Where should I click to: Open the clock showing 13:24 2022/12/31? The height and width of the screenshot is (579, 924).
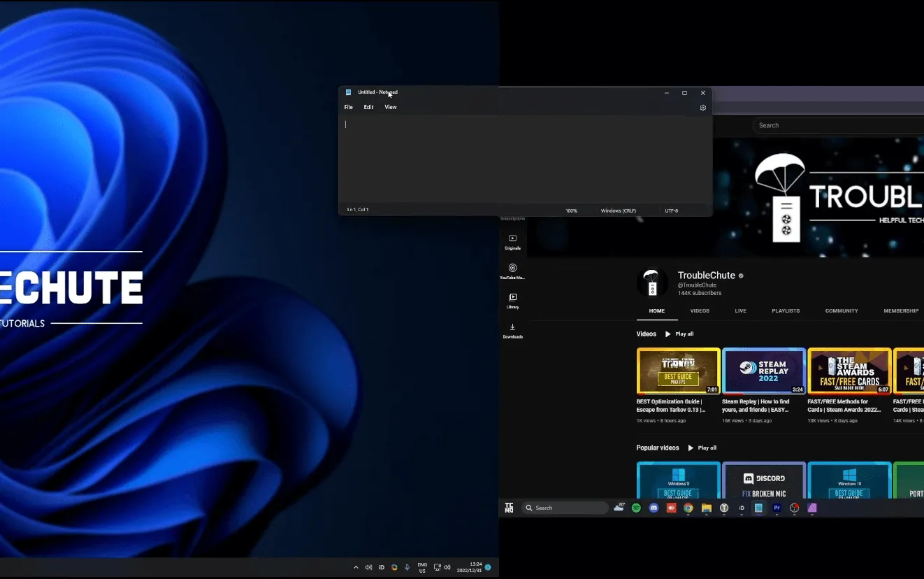point(469,567)
